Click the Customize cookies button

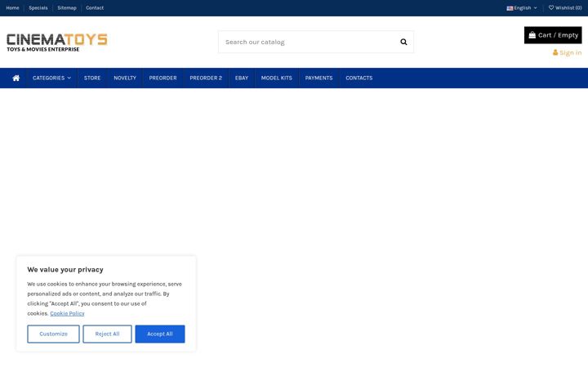tap(53, 334)
